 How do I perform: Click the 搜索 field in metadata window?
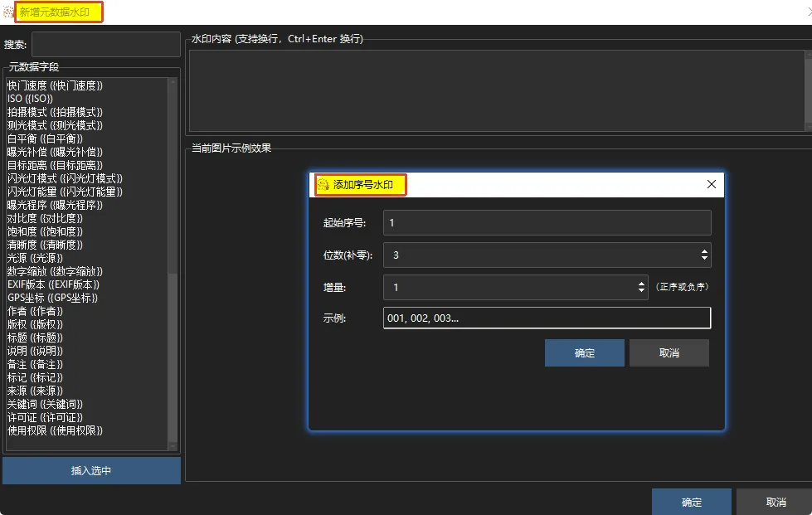pos(106,45)
